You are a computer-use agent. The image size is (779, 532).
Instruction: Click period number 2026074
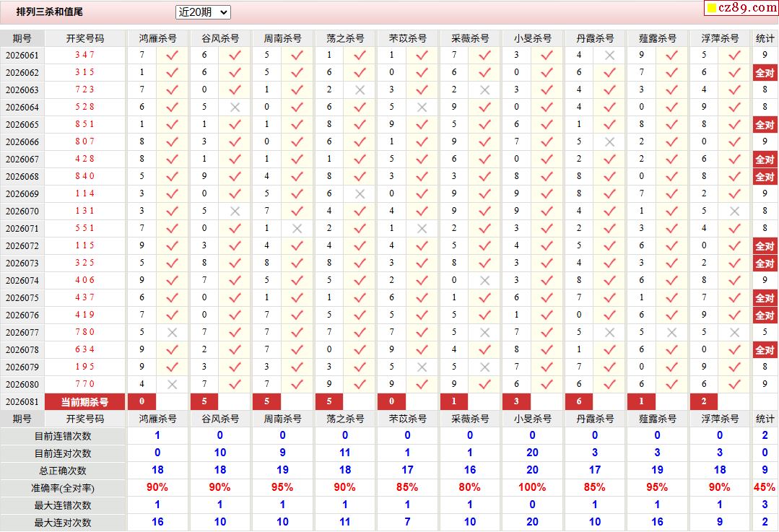click(x=22, y=281)
